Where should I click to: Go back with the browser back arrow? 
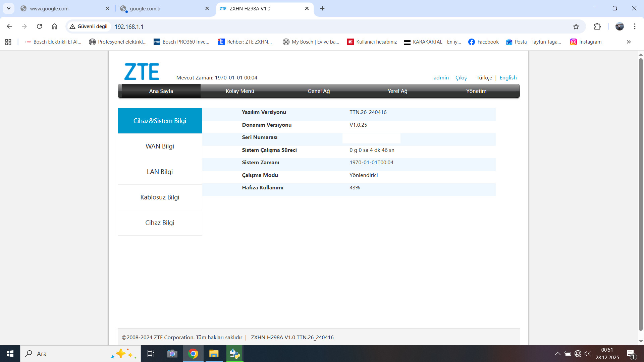point(9,26)
